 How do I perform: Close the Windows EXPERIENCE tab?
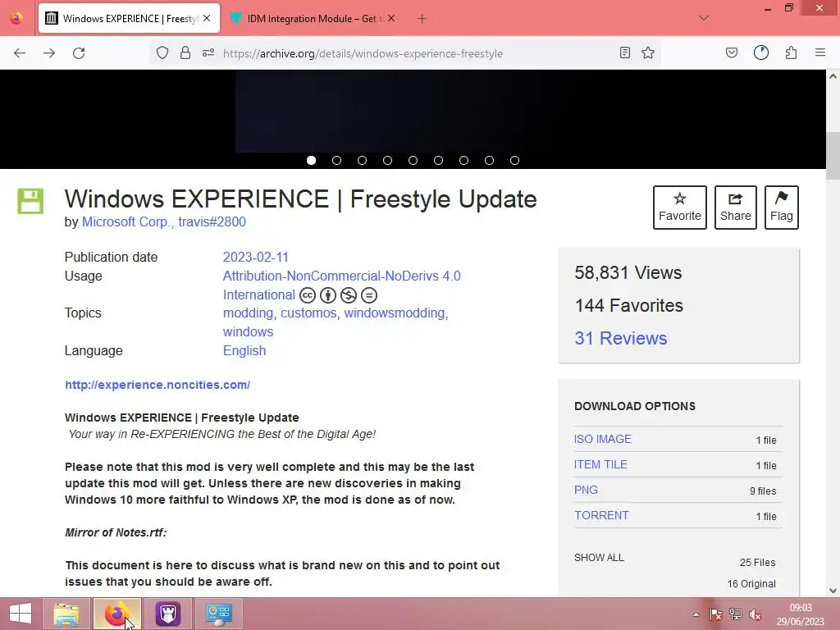pos(207,18)
